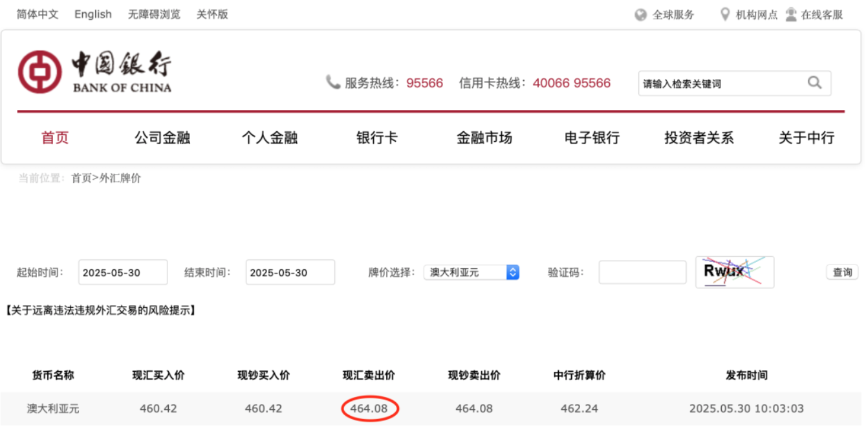Switch language to English
Viewport: 868px width, 441px height.
tap(93, 14)
